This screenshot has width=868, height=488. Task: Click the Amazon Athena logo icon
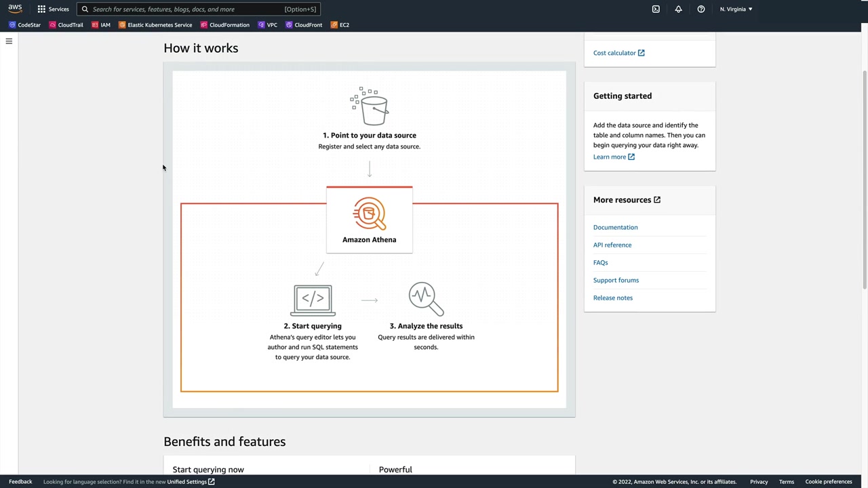(370, 213)
